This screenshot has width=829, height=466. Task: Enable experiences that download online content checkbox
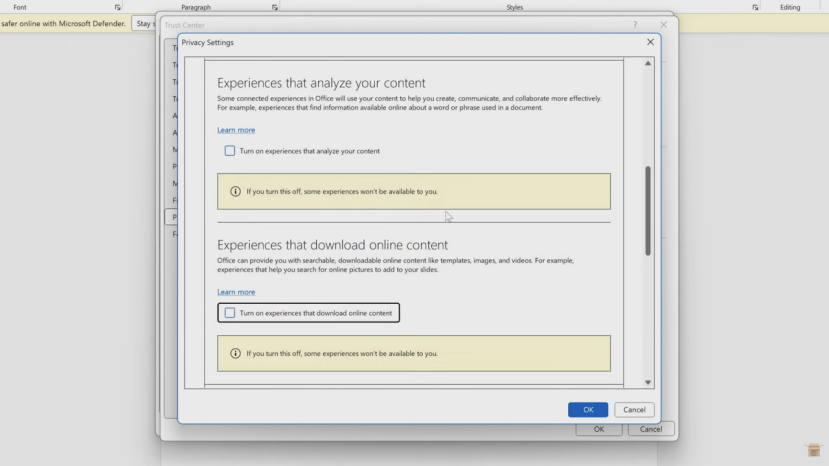pyautogui.click(x=230, y=313)
